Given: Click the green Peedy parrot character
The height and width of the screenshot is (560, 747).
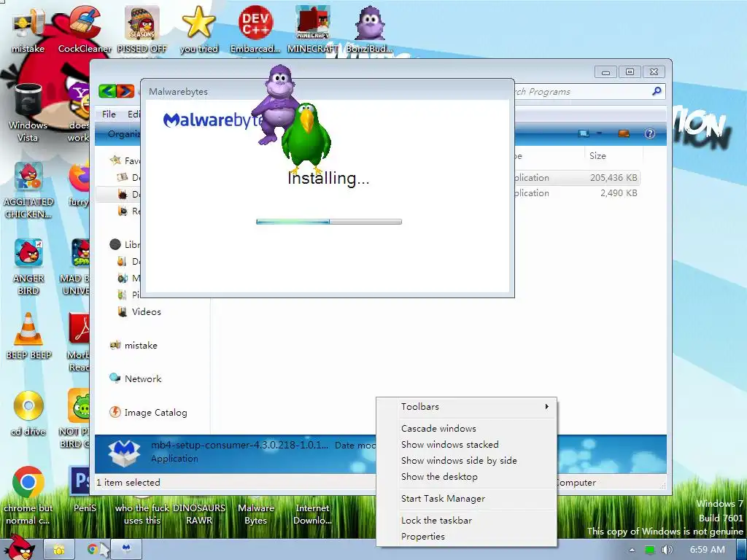Looking at the screenshot, I should pyautogui.click(x=306, y=138).
